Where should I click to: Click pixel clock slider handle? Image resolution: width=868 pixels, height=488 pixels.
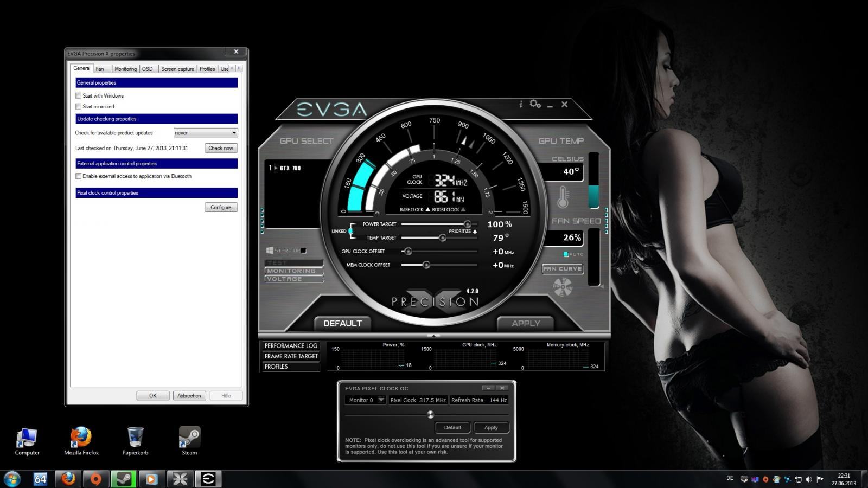[430, 415]
